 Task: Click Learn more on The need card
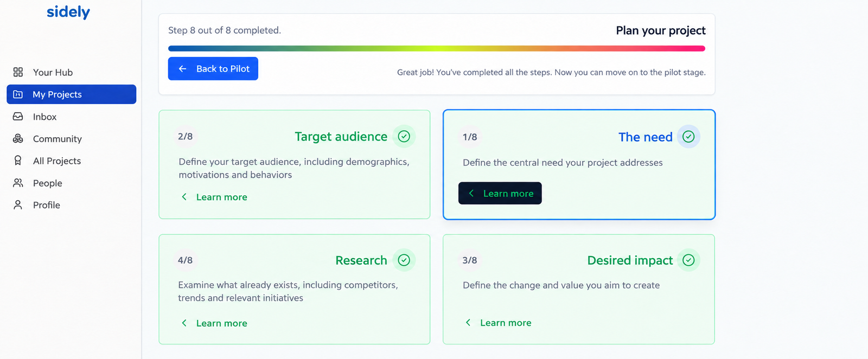(x=500, y=193)
